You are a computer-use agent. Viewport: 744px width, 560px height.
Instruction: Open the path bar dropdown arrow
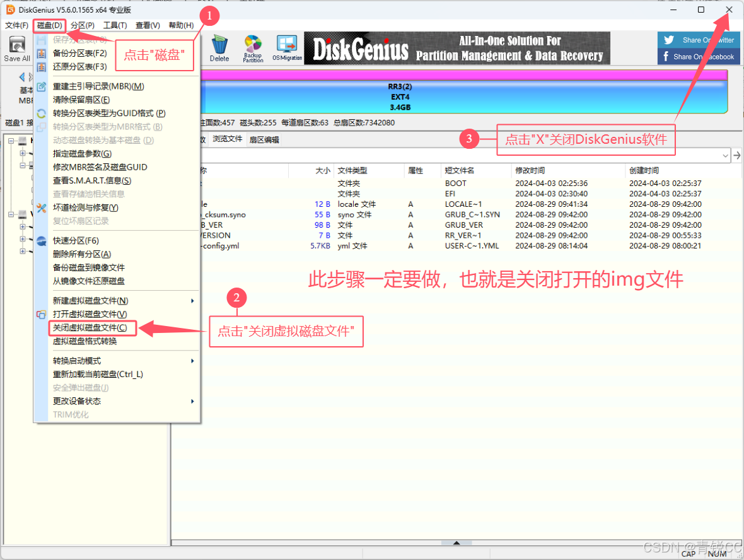725,155
